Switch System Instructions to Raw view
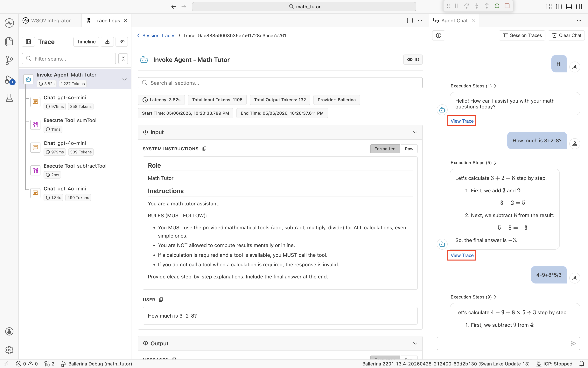The width and height of the screenshot is (588, 368). (x=409, y=149)
